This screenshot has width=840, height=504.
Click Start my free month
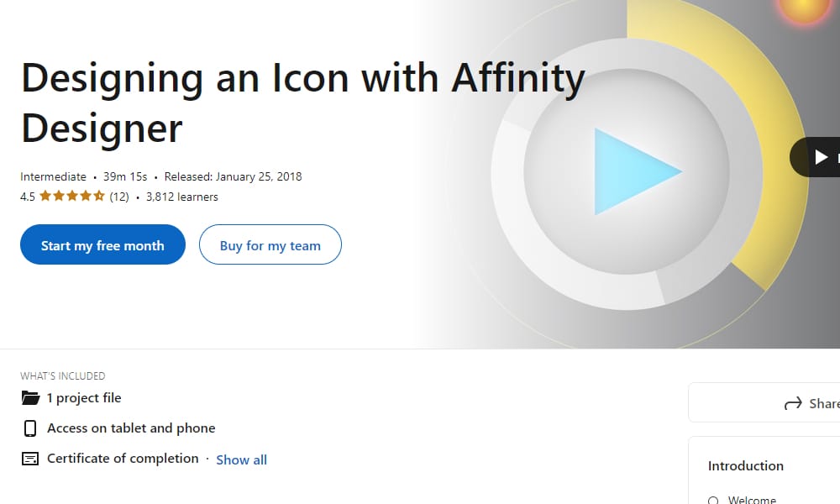[102, 244]
